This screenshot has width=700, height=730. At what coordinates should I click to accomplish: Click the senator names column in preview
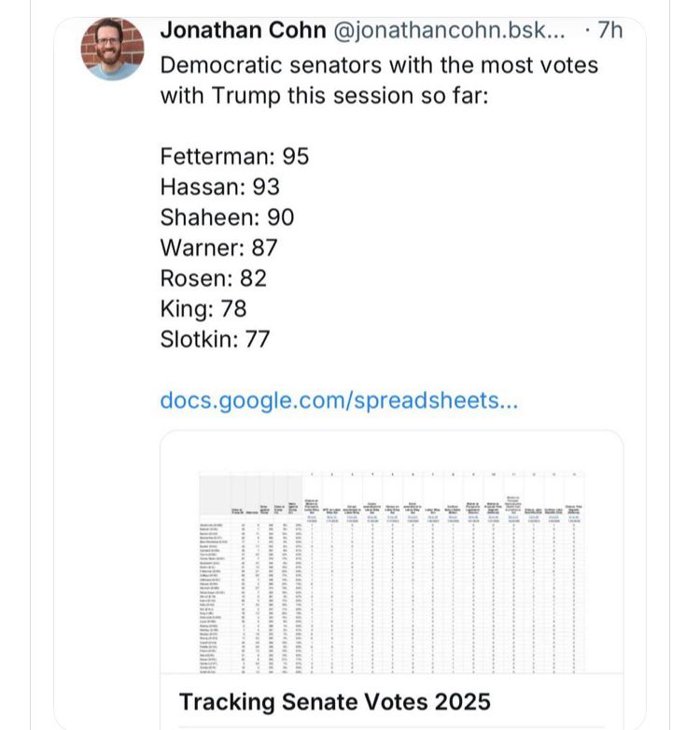pyautogui.click(x=215, y=598)
